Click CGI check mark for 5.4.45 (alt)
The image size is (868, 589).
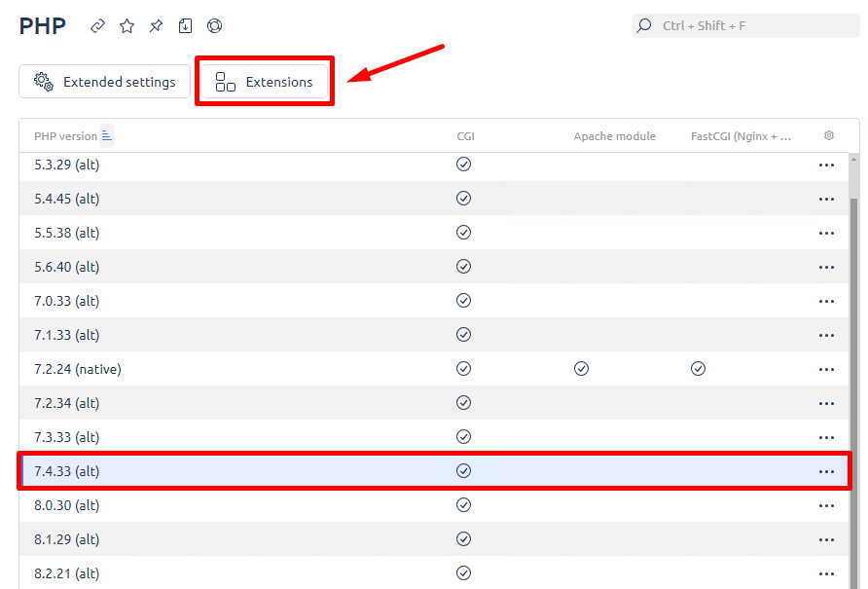click(463, 198)
